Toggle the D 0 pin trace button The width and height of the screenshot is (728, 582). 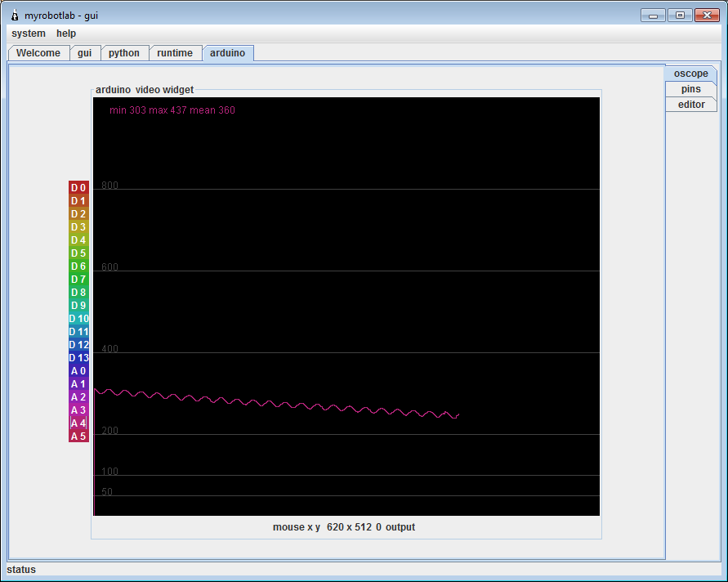pos(78,188)
